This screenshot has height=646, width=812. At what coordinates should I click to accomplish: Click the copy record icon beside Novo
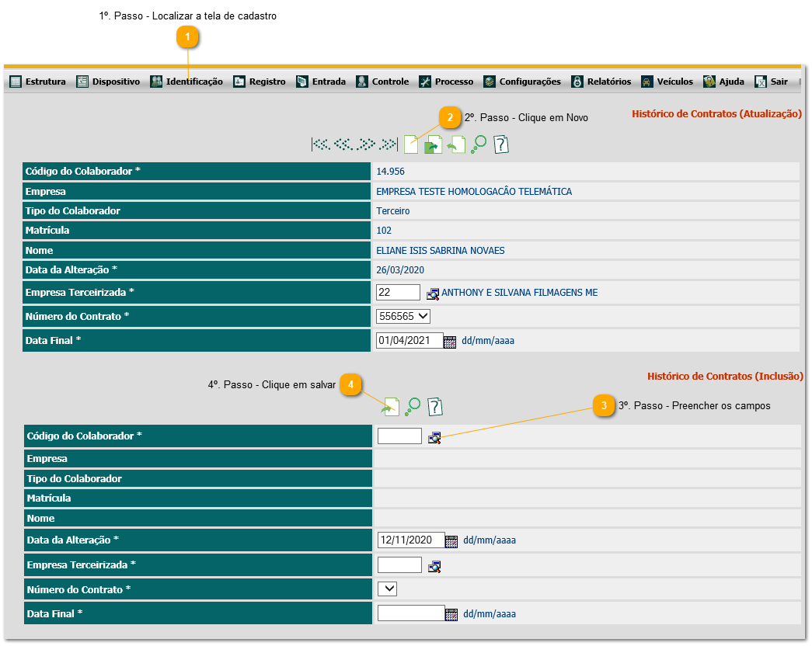point(434,145)
